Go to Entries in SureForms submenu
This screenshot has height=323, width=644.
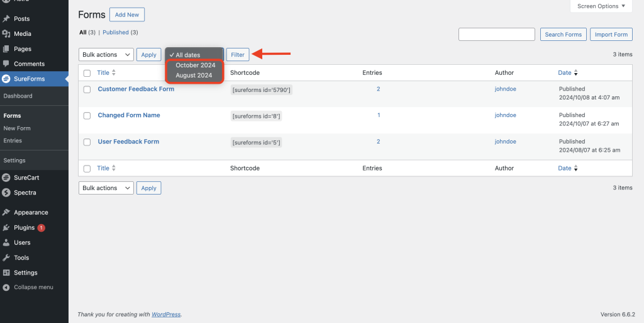[x=13, y=141]
